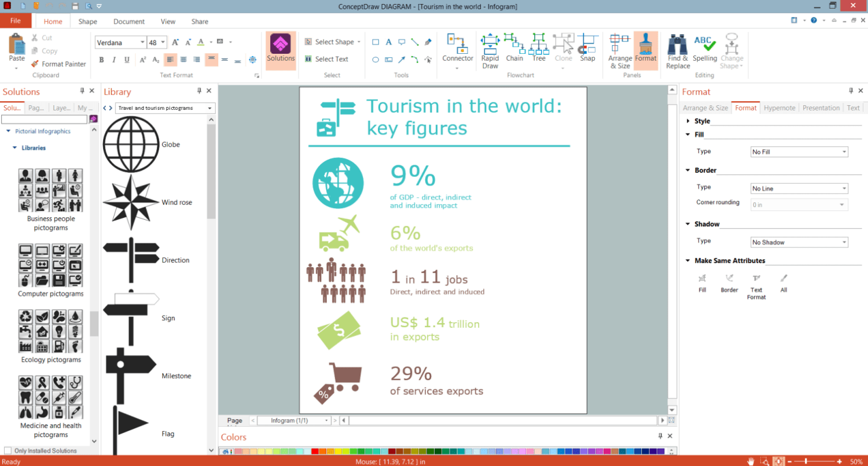Click the Tree flowchart tool
The width and height of the screenshot is (868, 466).
539,47
